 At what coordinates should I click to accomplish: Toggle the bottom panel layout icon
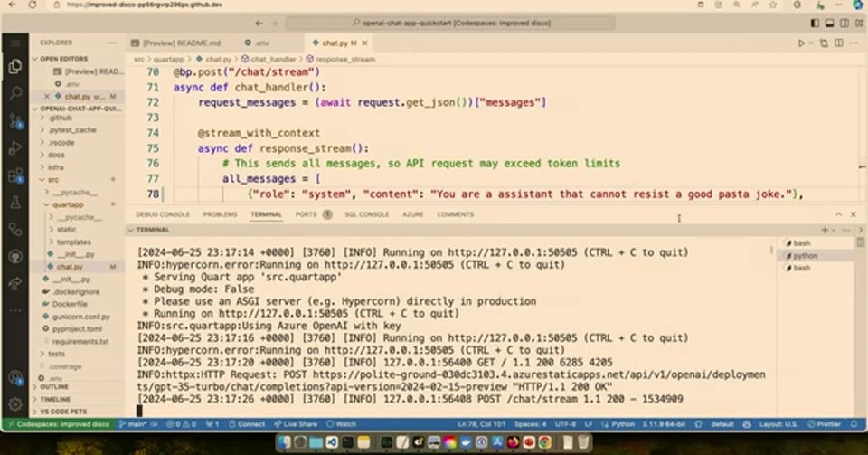pos(830,23)
